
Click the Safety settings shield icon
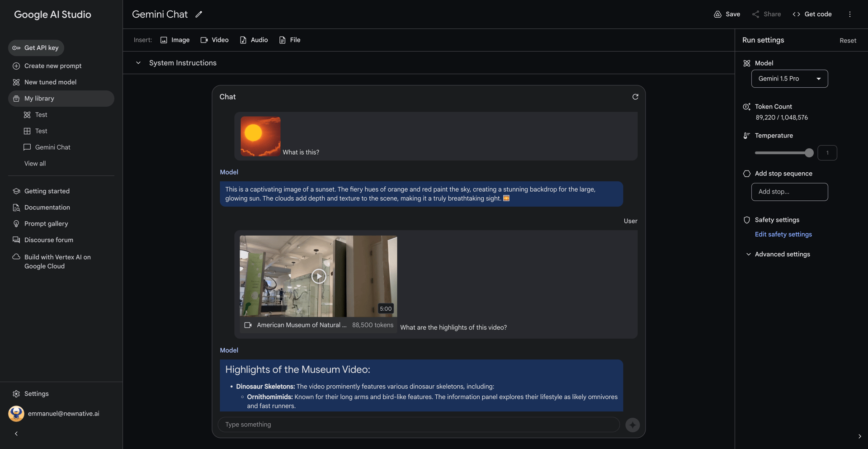pos(746,220)
